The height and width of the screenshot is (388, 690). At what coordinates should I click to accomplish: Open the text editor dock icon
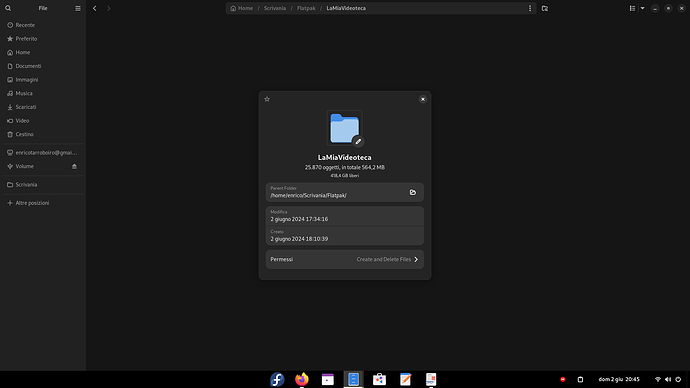[405, 379]
